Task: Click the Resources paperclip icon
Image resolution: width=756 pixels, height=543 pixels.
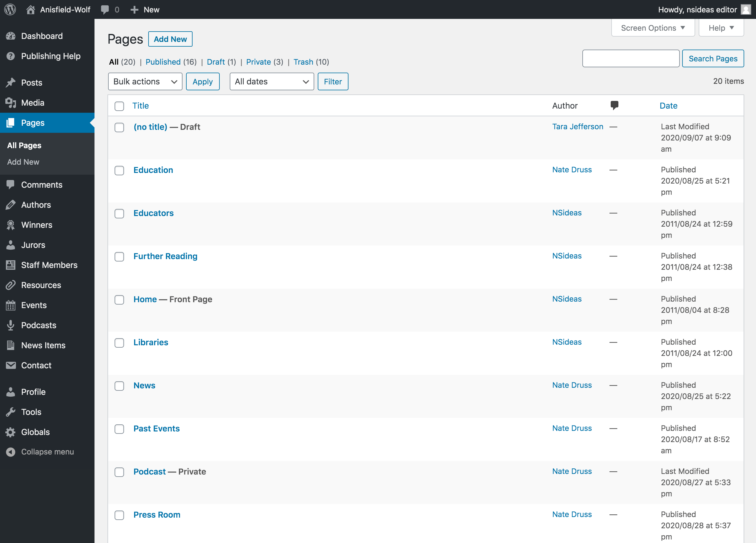Action: (11, 285)
